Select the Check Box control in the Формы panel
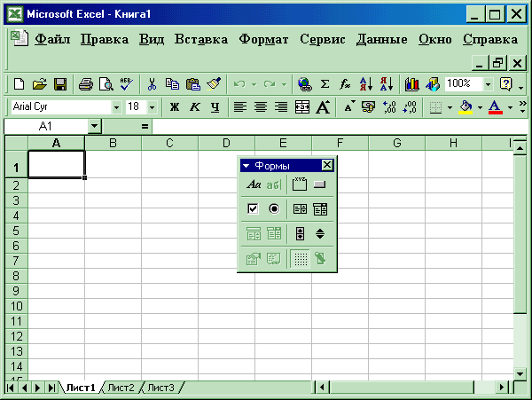 point(253,209)
